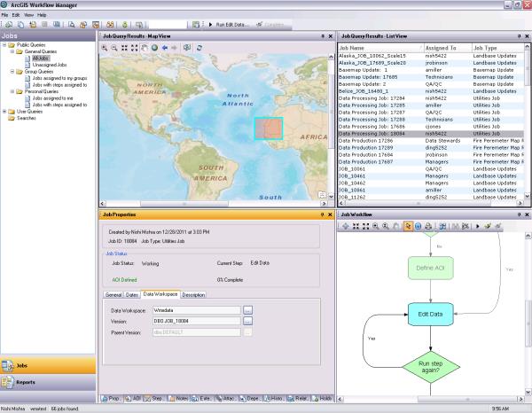The height and width of the screenshot is (413, 532).
Task: Click the print icon in Job Workflow toolbar
Action: pos(428,226)
